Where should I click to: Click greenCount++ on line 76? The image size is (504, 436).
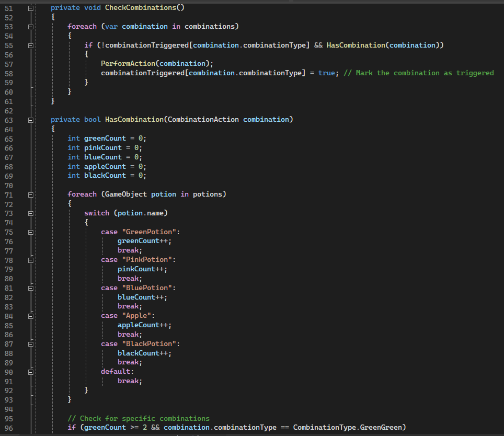[x=142, y=241]
